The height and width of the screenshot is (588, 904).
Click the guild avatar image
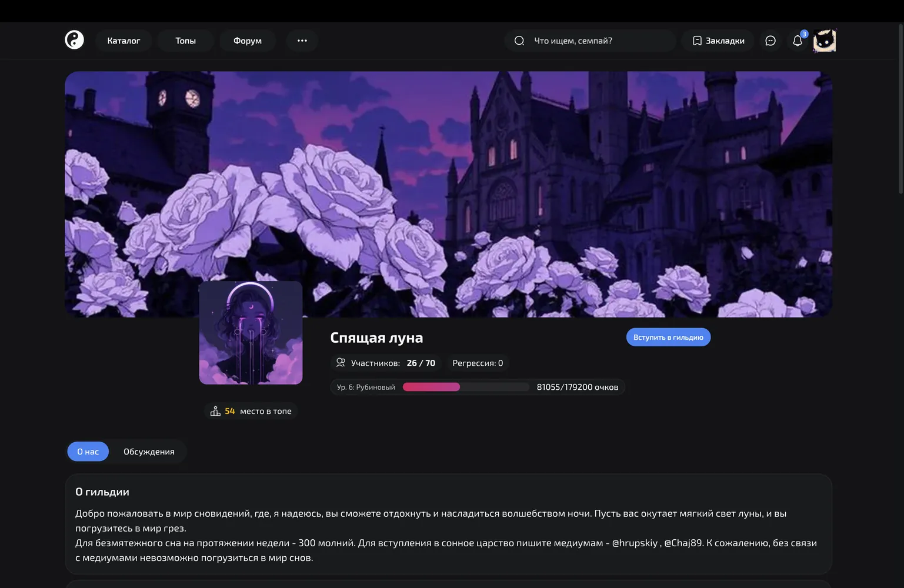pos(251,333)
